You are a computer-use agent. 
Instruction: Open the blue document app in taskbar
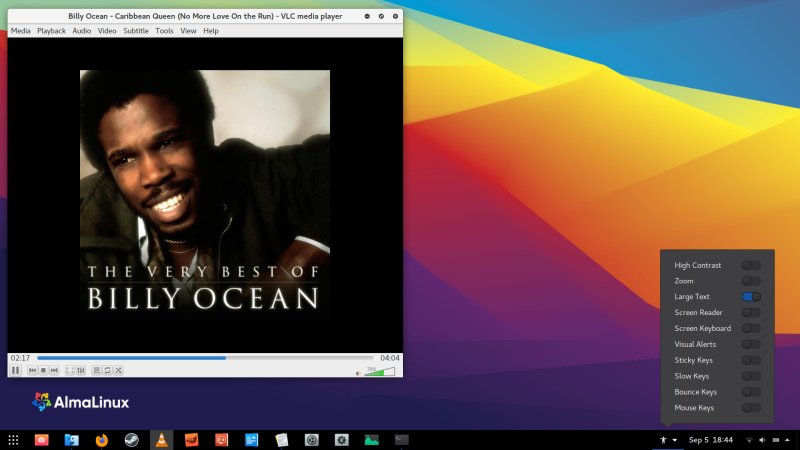pyautogui.click(x=252, y=440)
